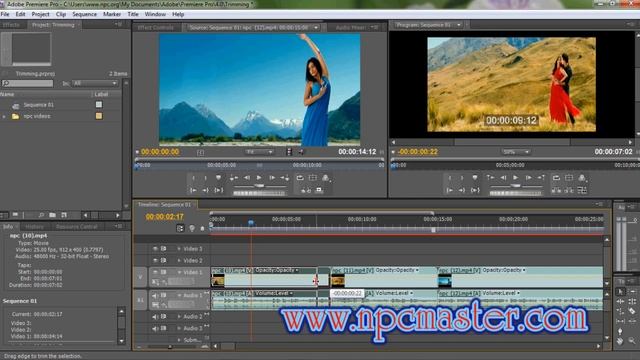Open the File menu
The height and width of the screenshot is (360, 640).
coord(5,14)
